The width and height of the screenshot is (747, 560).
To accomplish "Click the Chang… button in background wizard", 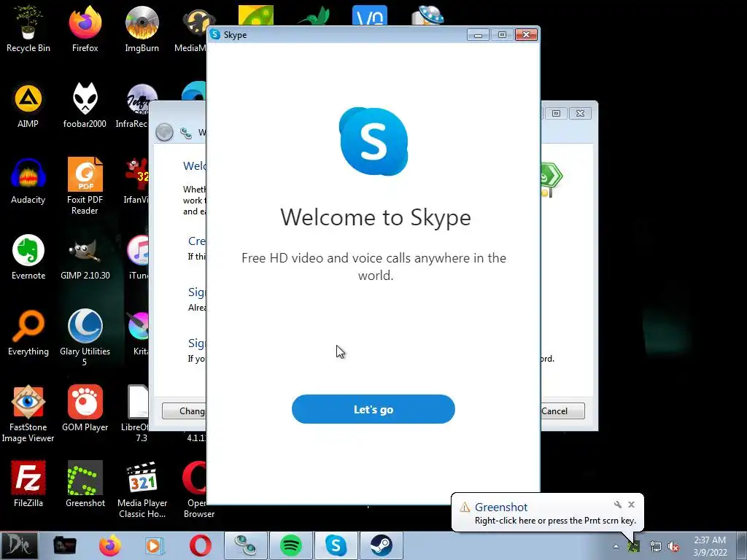I will point(184,411).
